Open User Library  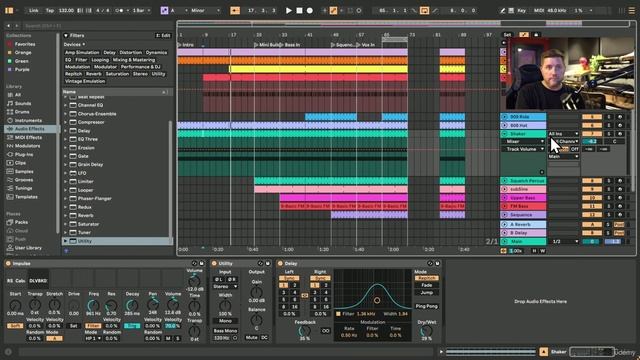(28, 248)
